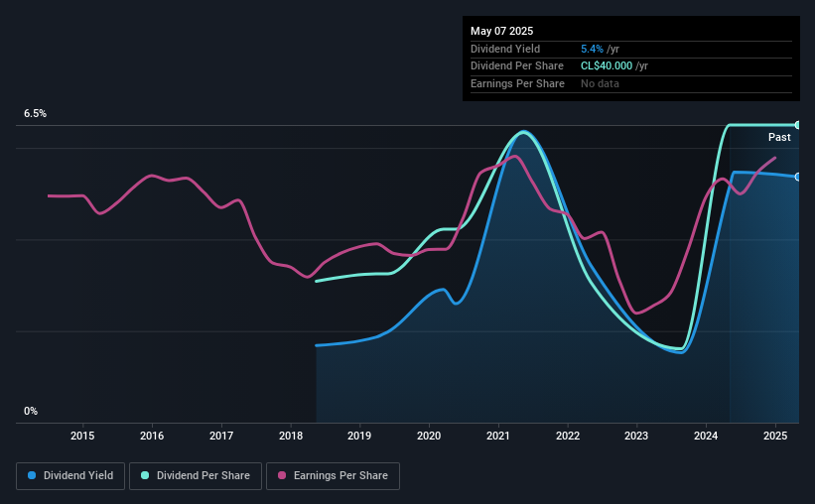Click the 0% y-axis label
The width and height of the screenshot is (815, 504).
(31, 411)
